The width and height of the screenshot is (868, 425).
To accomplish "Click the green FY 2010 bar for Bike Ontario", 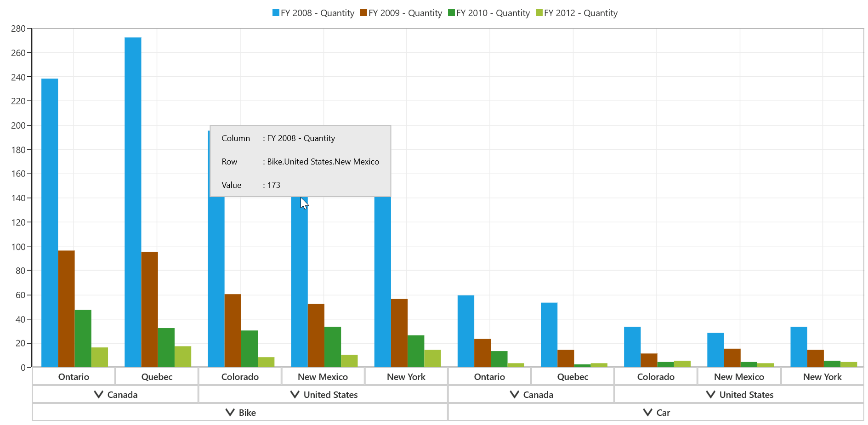I will click(x=83, y=339).
